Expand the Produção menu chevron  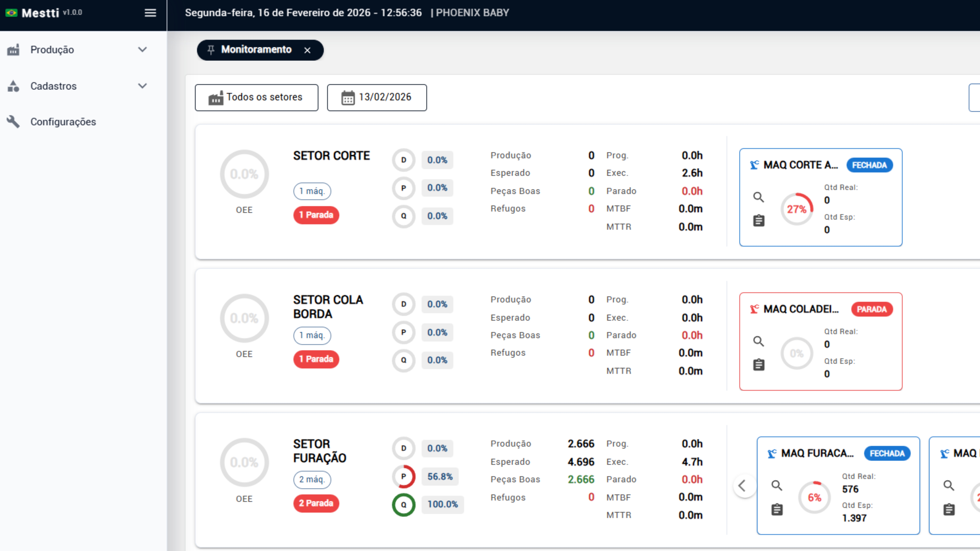pyautogui.click(x=142, y=50)
